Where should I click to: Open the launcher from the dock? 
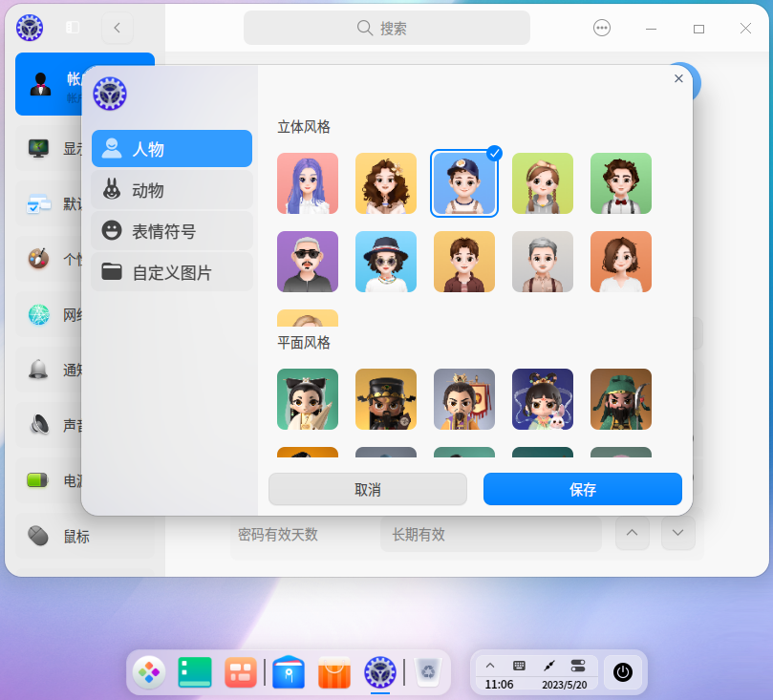[149, 672]
